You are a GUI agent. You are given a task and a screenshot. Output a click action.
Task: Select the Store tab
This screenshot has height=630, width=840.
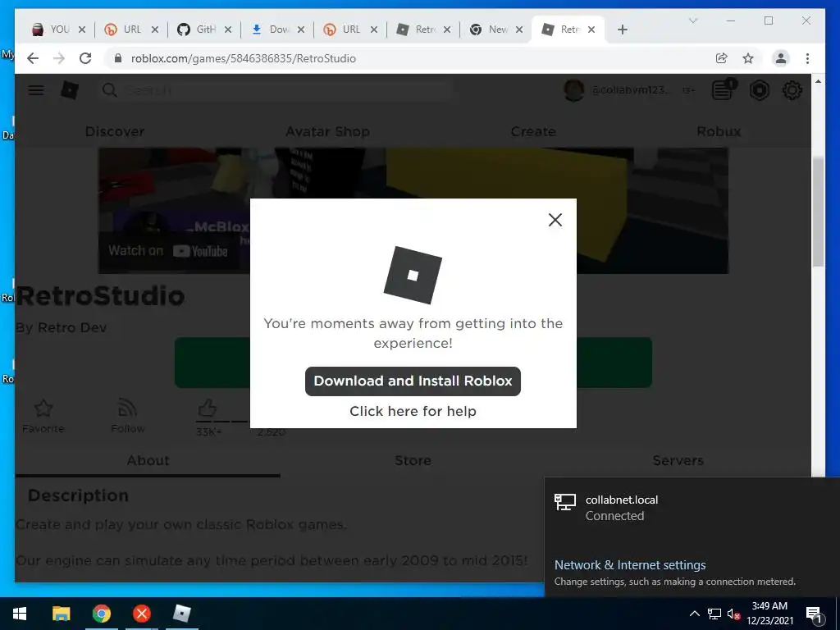[413, 461]
